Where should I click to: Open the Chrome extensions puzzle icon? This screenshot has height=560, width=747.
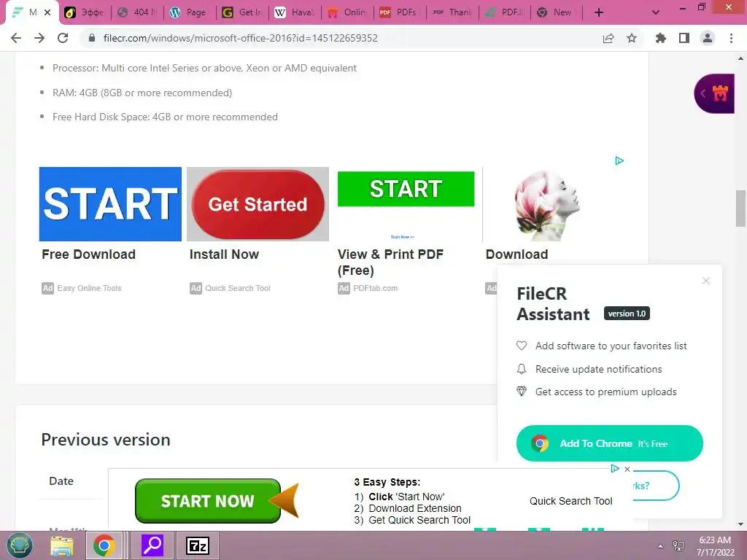pos(661,38)
